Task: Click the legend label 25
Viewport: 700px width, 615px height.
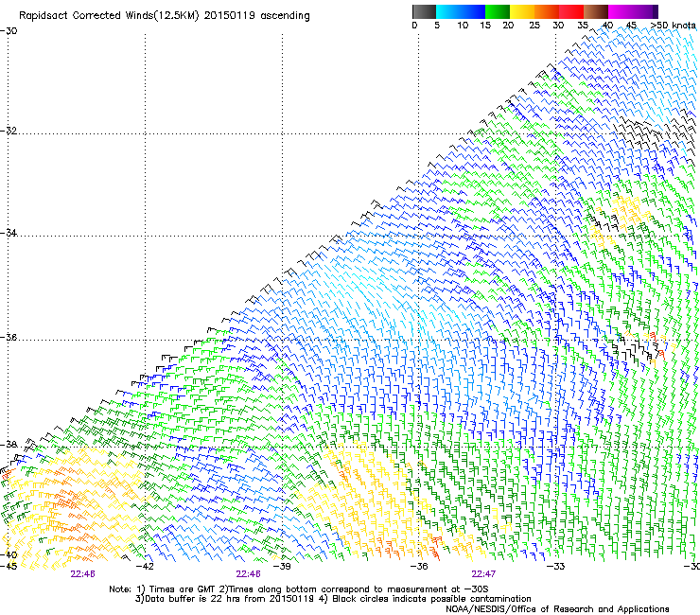Action: click(534, 26)
